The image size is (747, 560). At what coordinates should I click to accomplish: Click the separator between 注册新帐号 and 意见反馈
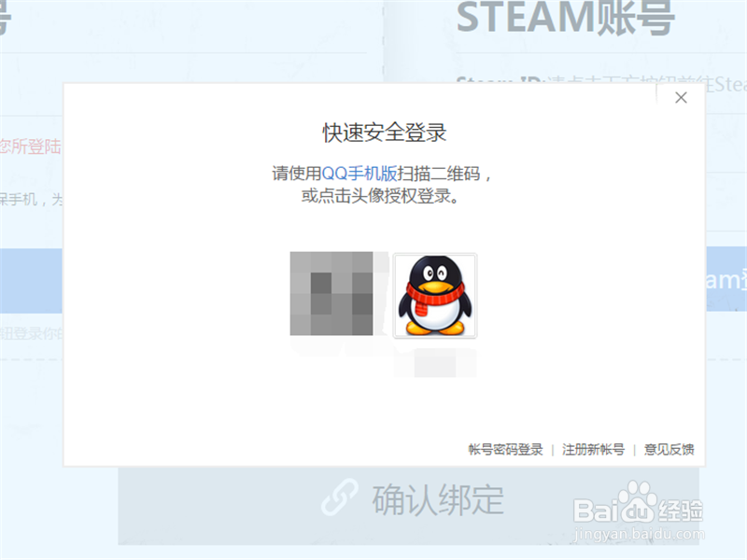pos(634,448)
